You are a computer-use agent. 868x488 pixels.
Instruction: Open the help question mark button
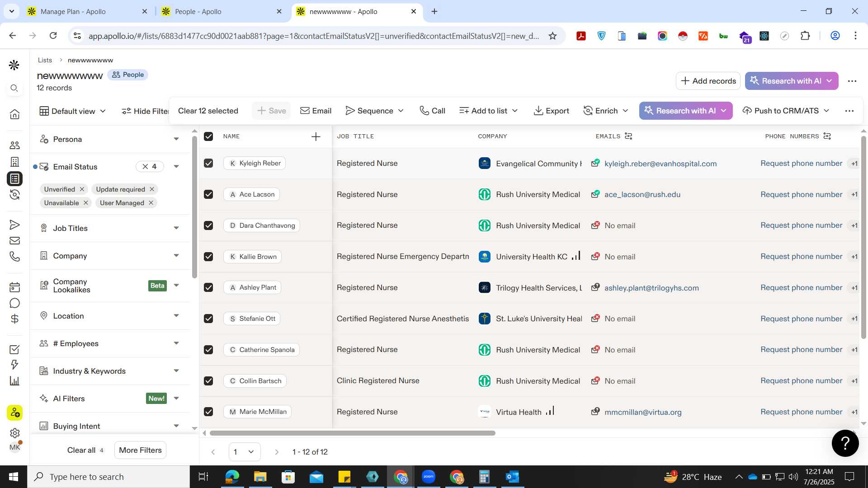[845, 443]
